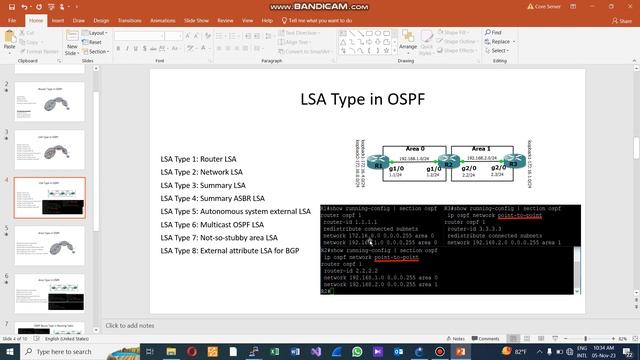640x360 pixels.
Task: Collapse the ribbon with the arrow
Action: pyautogui.click(x=634, y=61)
